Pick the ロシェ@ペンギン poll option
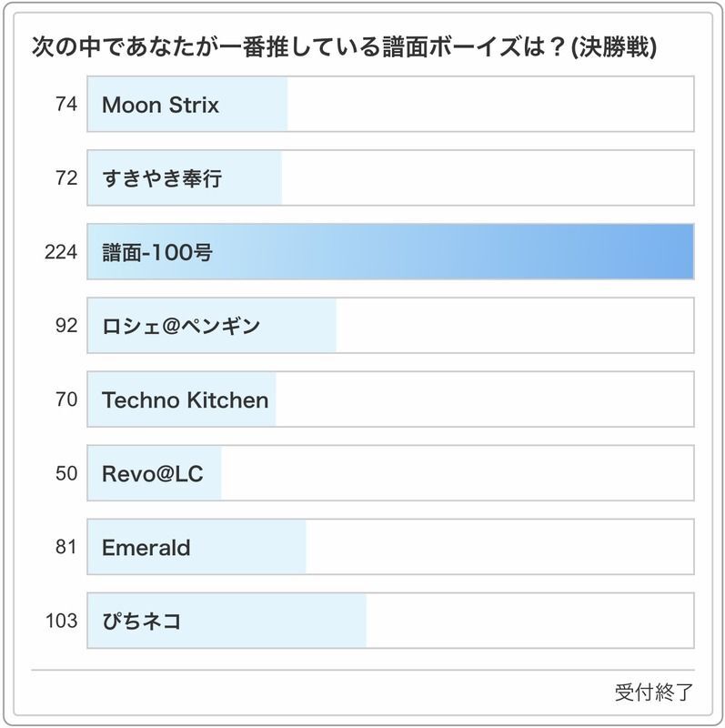This screenshot has height=728, width=725. tap(390, 326)
